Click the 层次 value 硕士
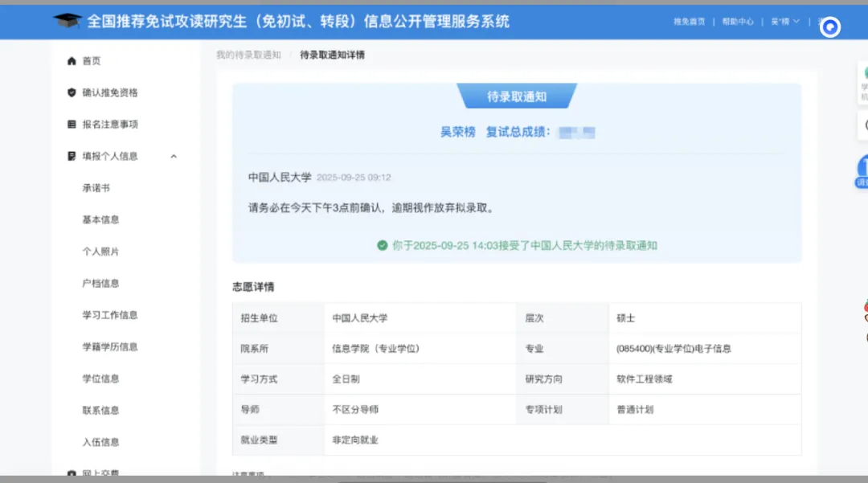Image resolution: width=868 pixels, height=483 pixels. pyautogui.click(x=625, y=318)
